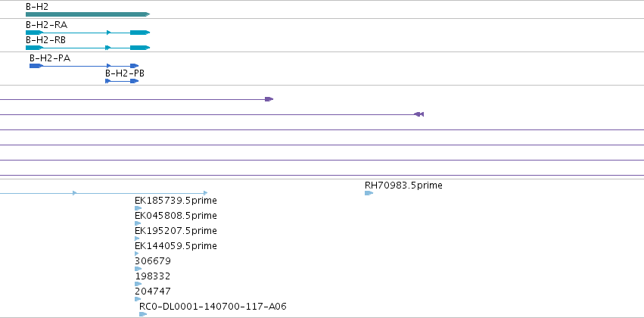
Task: Select the B-H2-PA protein feature label
Action: click(x=50, y=58)
